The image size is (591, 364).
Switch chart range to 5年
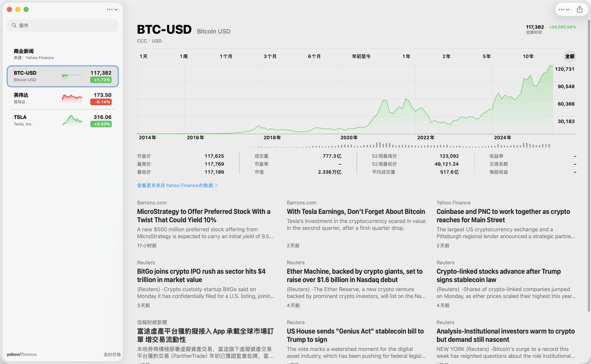(487, 57)
